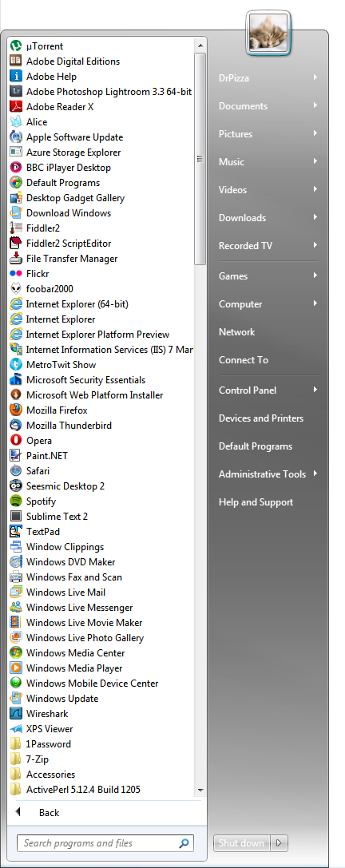Launch Spotify from its green icon
The height and width of the screenshot is (868, 345).
[16, 501]
